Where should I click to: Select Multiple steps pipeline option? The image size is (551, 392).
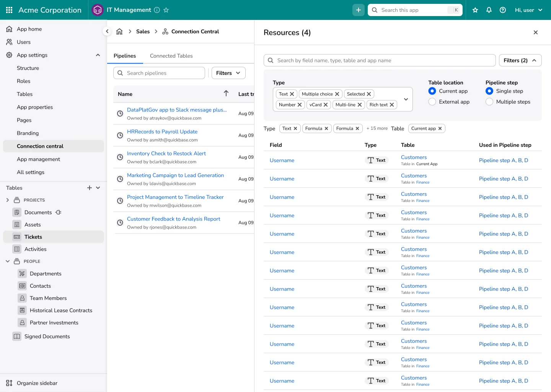(x=489, y=102)
